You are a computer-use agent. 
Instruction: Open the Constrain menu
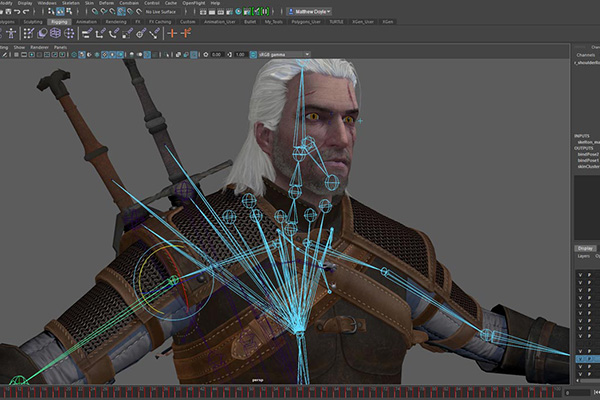129,3
